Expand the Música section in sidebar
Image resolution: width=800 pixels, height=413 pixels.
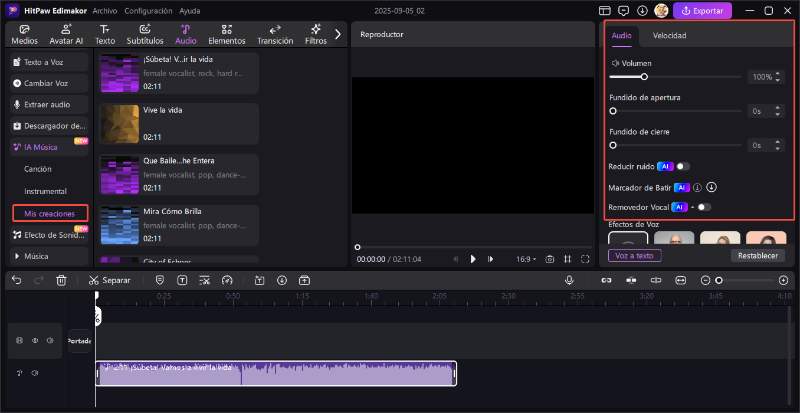(x=49, y=256)
